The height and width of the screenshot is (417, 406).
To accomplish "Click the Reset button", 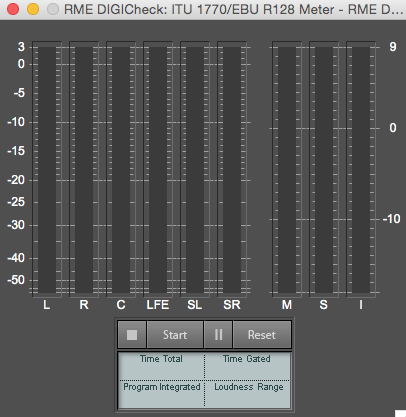I will coord(262,335).
